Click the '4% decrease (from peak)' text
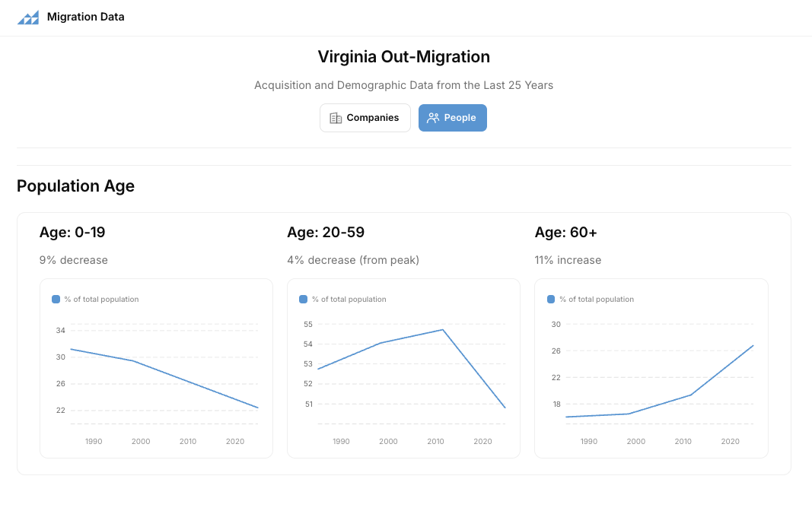Image resolution: width=812 pixels, height=514 pixels. 353,260
